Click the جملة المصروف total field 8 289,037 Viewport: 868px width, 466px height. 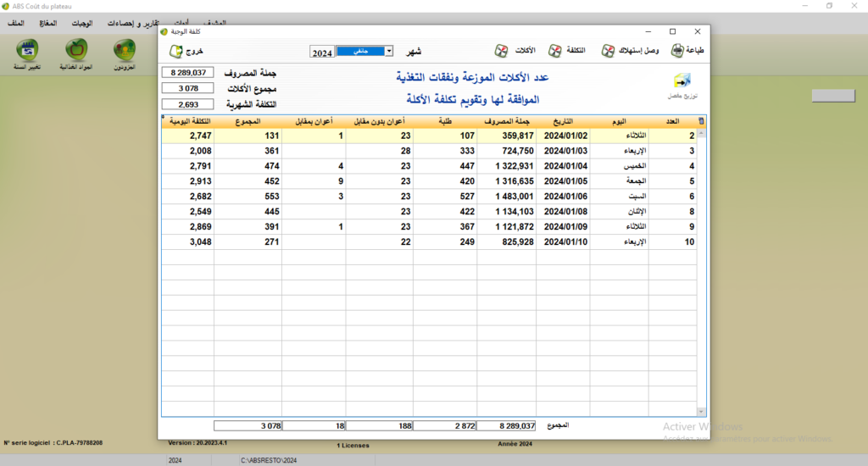coord(187,73)
